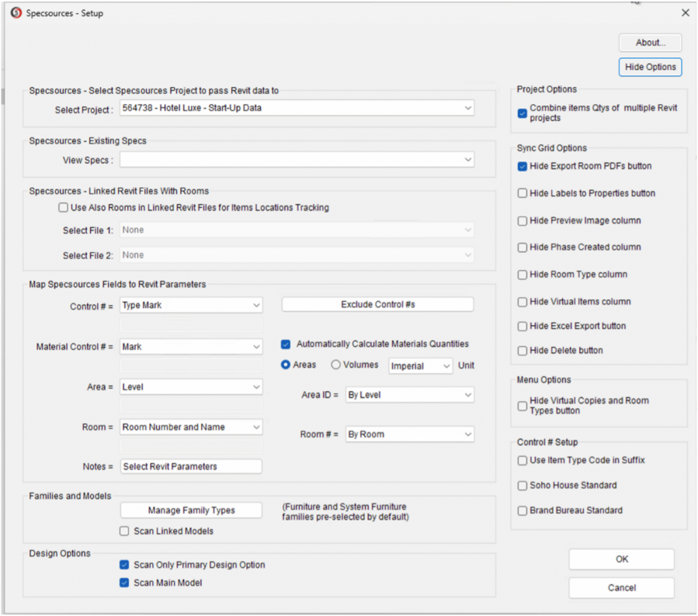Screen dimensions: 698x616
Task: Click the disabled field below Control # dropdown
Action: pyautogui.click(x=191, y=325)
